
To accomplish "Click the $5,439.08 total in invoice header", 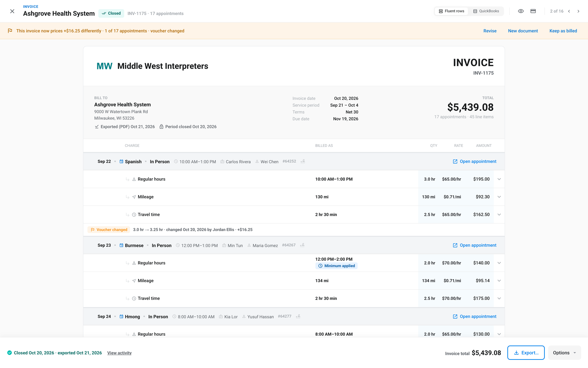I will click(x=470, y=107).
